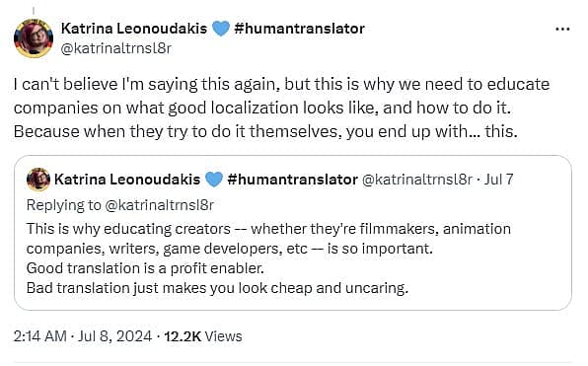
Task: Open the #humantranslator hashtag in main header
Action: click(299, 29)
